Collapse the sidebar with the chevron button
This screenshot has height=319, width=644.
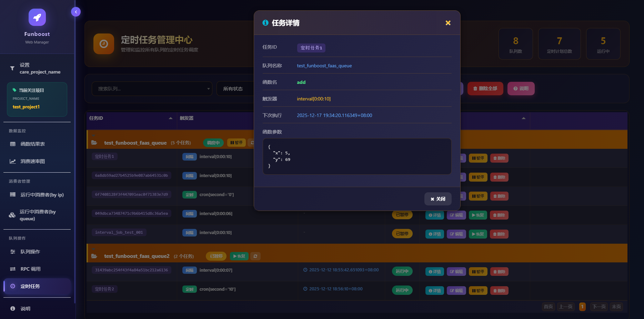pyautogui.click(x=76, y=12)
